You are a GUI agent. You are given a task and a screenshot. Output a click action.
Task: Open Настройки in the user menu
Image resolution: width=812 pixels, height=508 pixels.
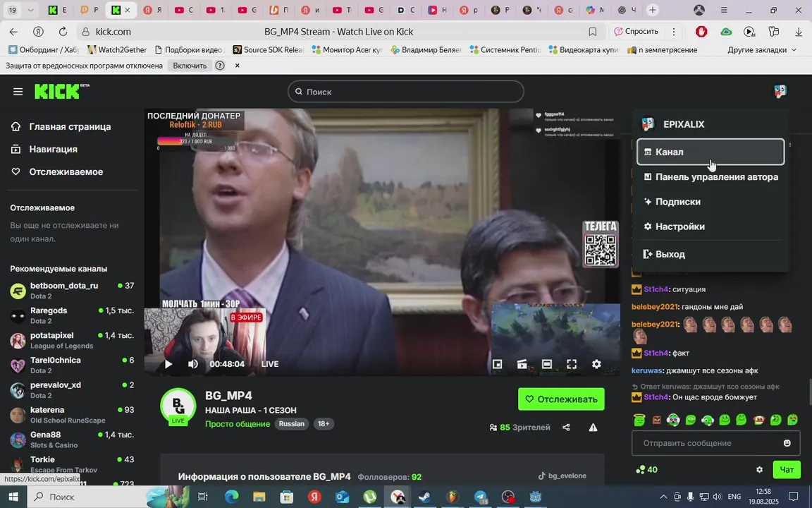[x=710, y=226]
